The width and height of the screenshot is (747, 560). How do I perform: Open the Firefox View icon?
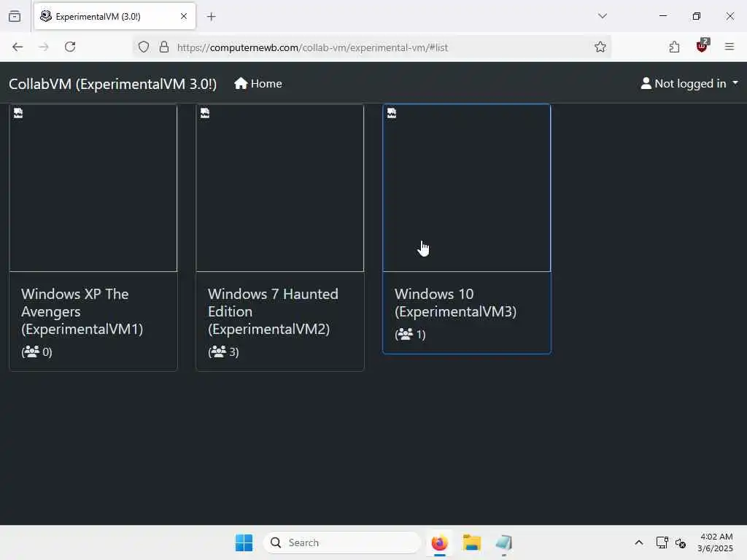(15, 17)
